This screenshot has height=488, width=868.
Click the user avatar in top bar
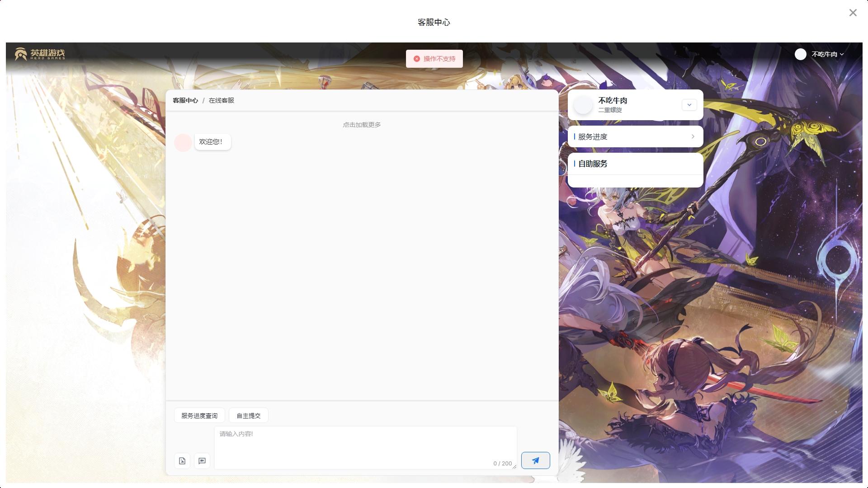801,54
